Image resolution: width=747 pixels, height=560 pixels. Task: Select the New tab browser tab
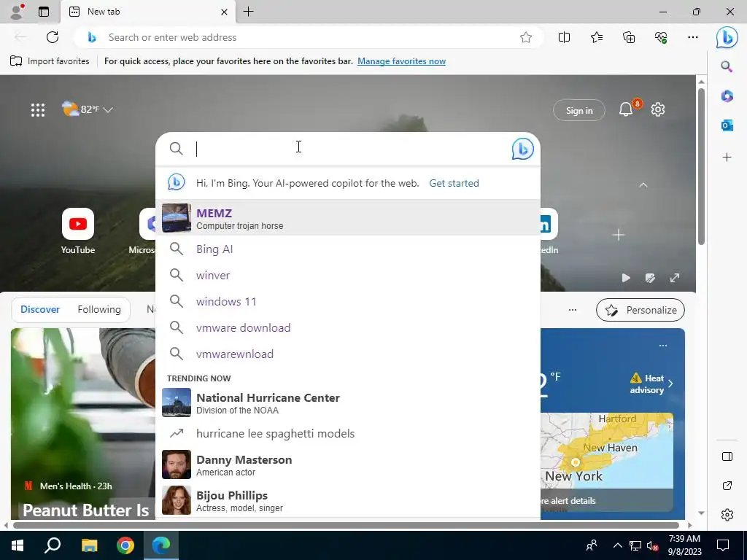tap(147, 12)
